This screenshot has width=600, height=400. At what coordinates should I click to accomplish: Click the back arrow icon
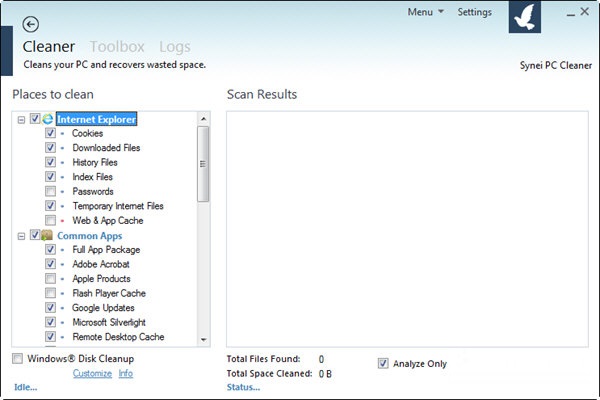click(31, 24)
